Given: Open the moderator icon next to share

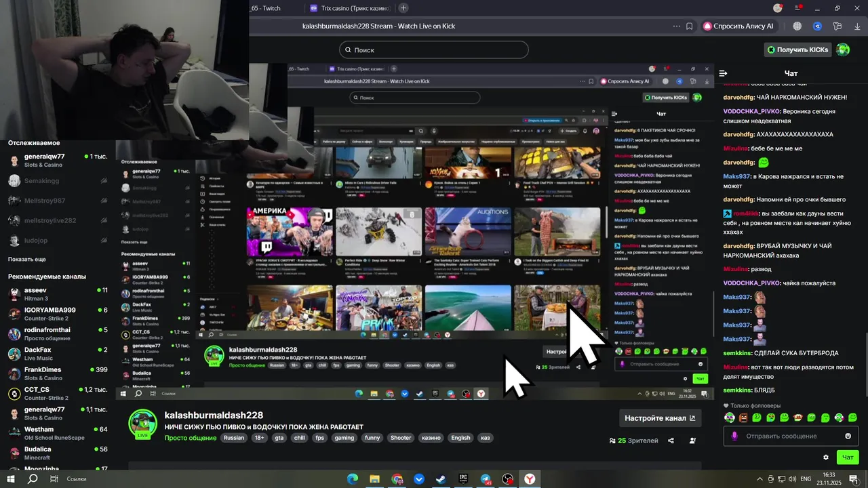Looking at the screenshot, I should point(692,441).
